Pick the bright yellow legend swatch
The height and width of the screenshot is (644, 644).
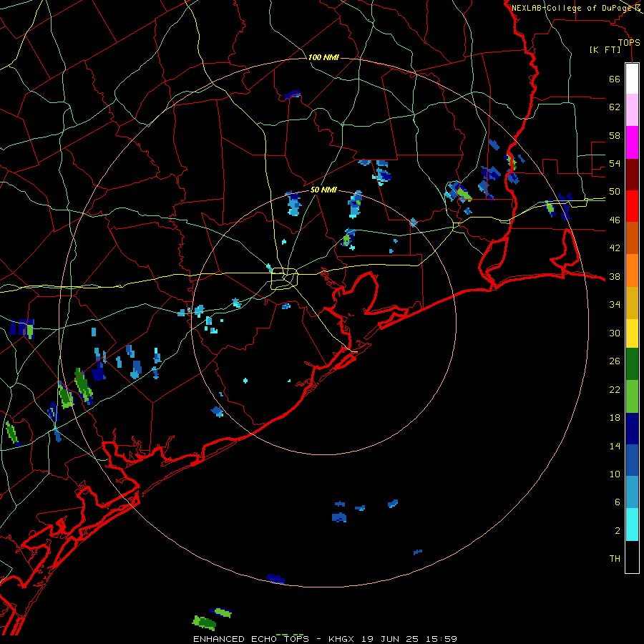coord(632,333)
